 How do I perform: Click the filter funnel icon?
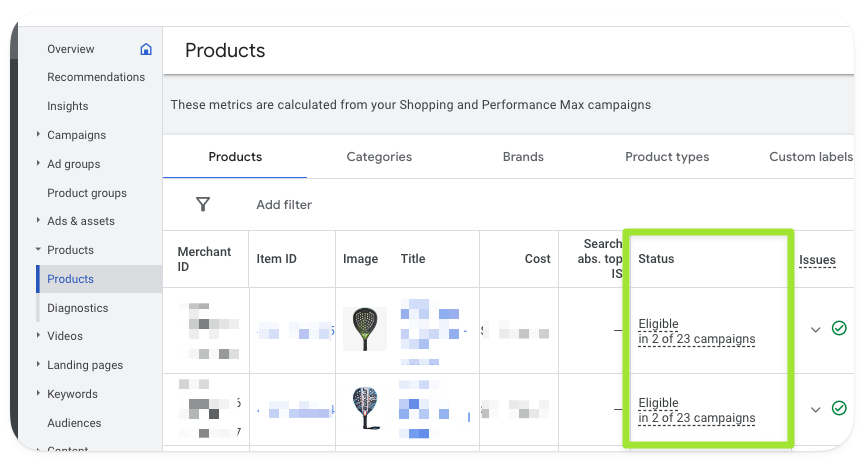203,204
